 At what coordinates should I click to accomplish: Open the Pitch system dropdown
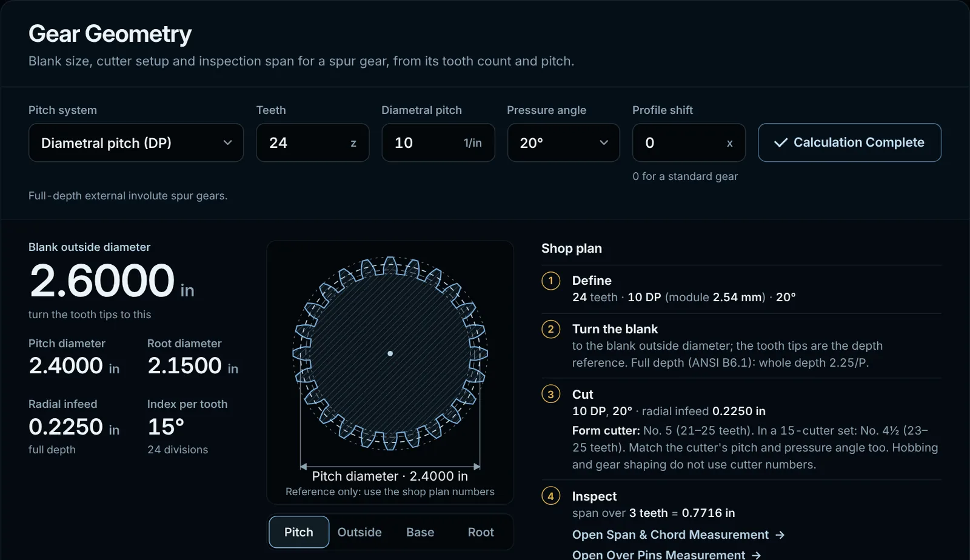click(136, 143)
